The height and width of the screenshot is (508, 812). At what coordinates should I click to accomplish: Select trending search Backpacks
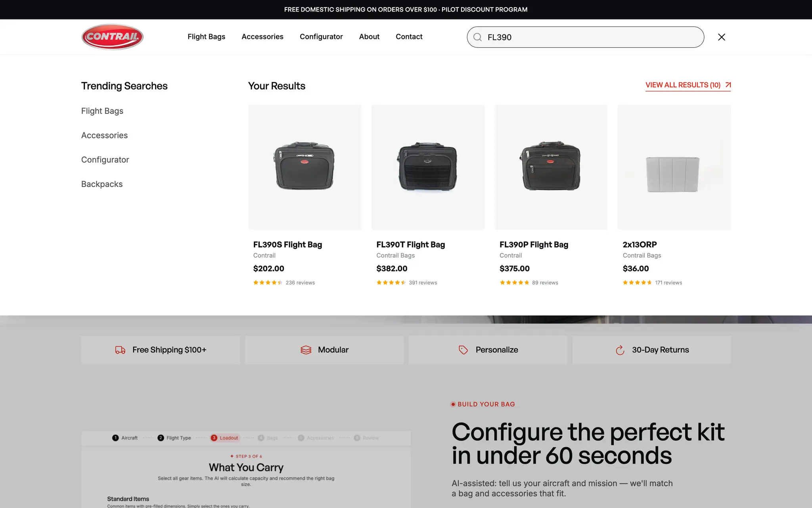(102, 184)
